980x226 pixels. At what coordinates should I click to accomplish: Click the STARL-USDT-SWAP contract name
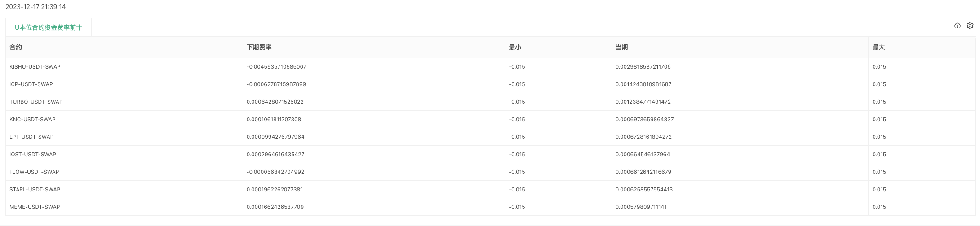click(35, 190)
